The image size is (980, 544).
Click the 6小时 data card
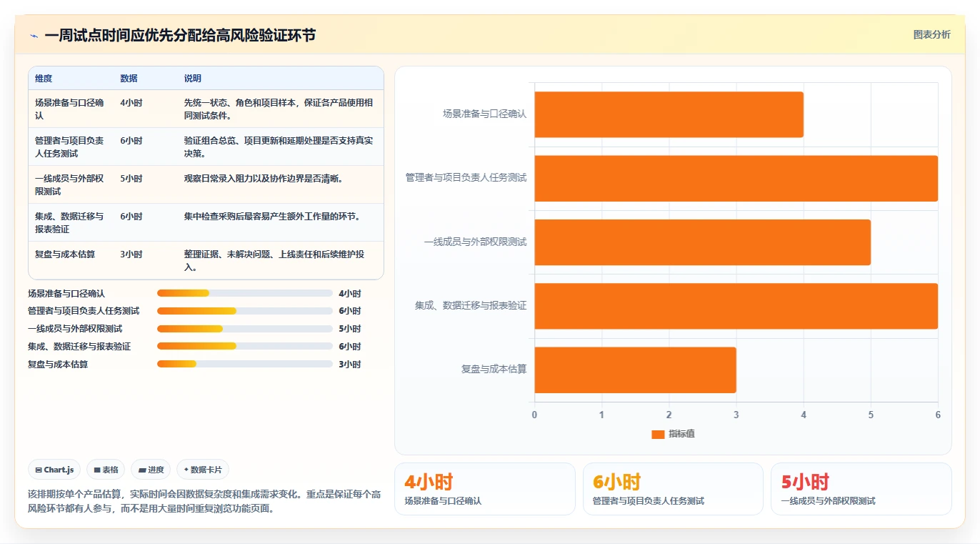673,489
